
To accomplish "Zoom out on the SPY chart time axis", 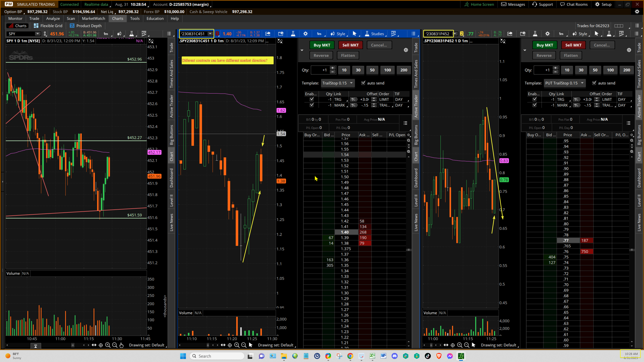I will click(115, 345).
